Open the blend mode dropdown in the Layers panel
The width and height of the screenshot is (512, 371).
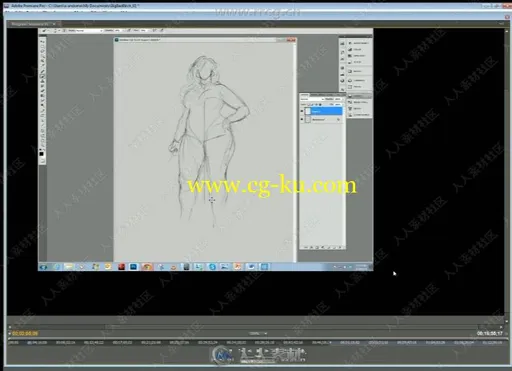tap(312, 99)
